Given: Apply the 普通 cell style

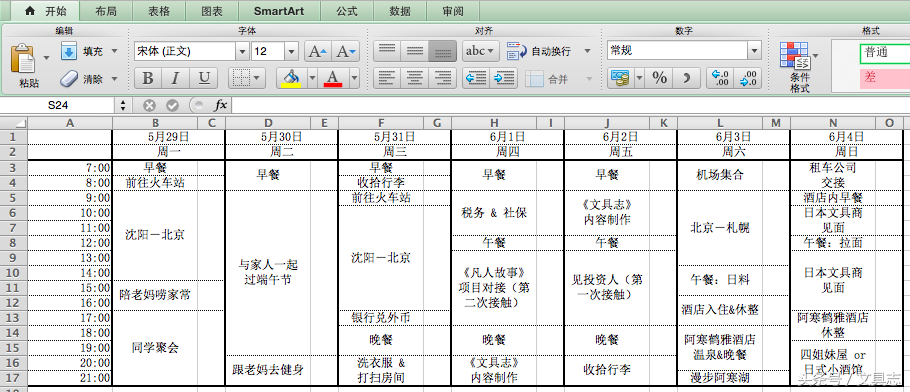Looking at the screenshot, I should point(885,52).
